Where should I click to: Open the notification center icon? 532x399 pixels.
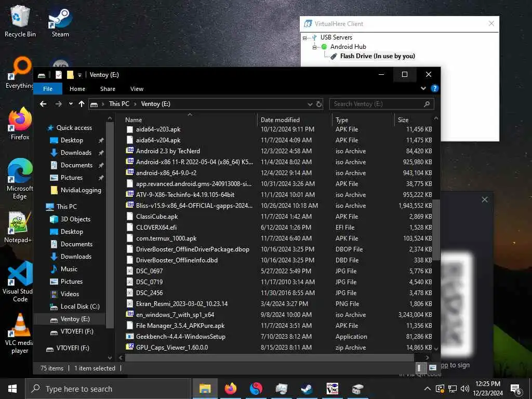[516, 389]
